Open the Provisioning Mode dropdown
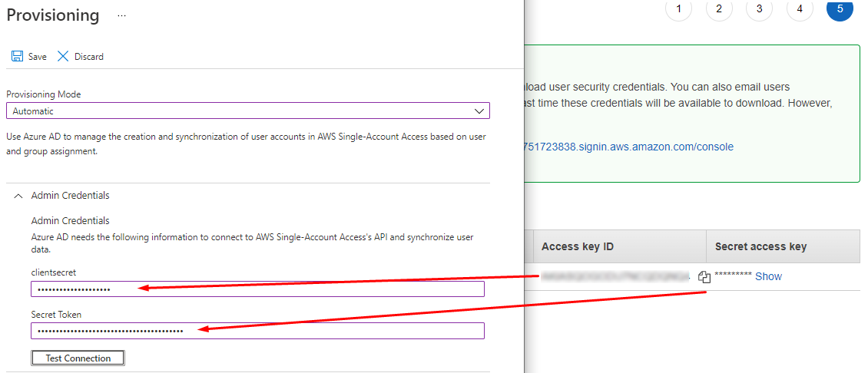 [247, 111]
